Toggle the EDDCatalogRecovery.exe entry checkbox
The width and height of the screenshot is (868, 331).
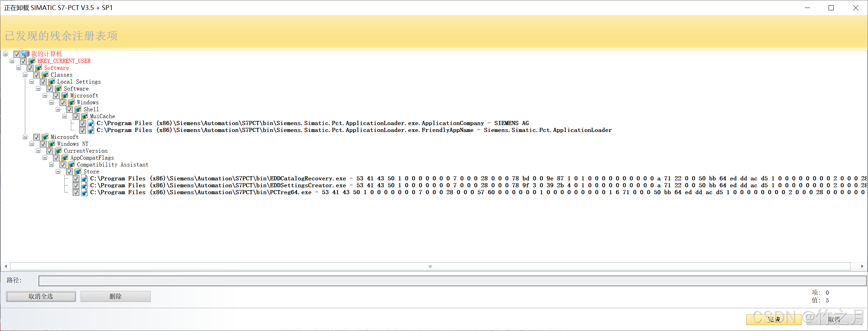click(x=76, y=179)
